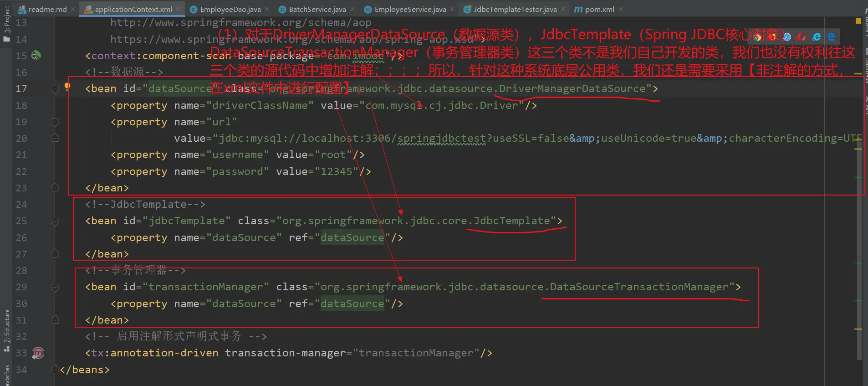Preview the file in Chrome browser
This screenshot has height=386, width=868.
757,37
